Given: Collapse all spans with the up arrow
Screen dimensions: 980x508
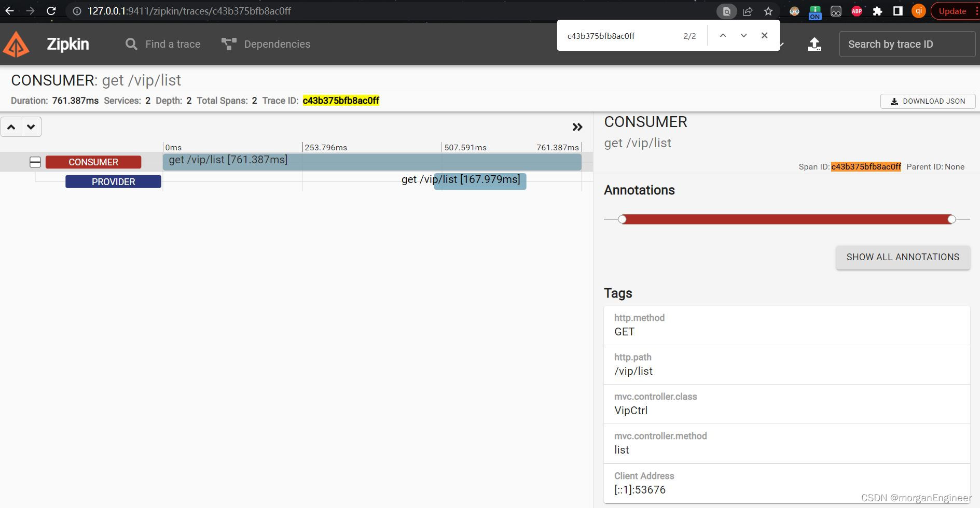Looking at the screenshot, I should coord(11,127).
